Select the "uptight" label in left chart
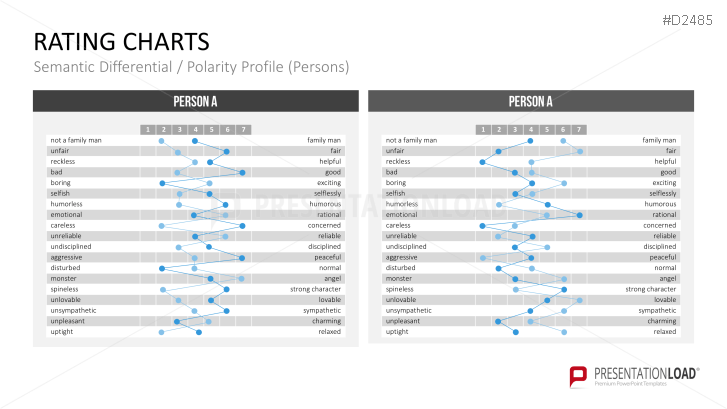Viewport: 727px width, 409px height. pos(61,332)
